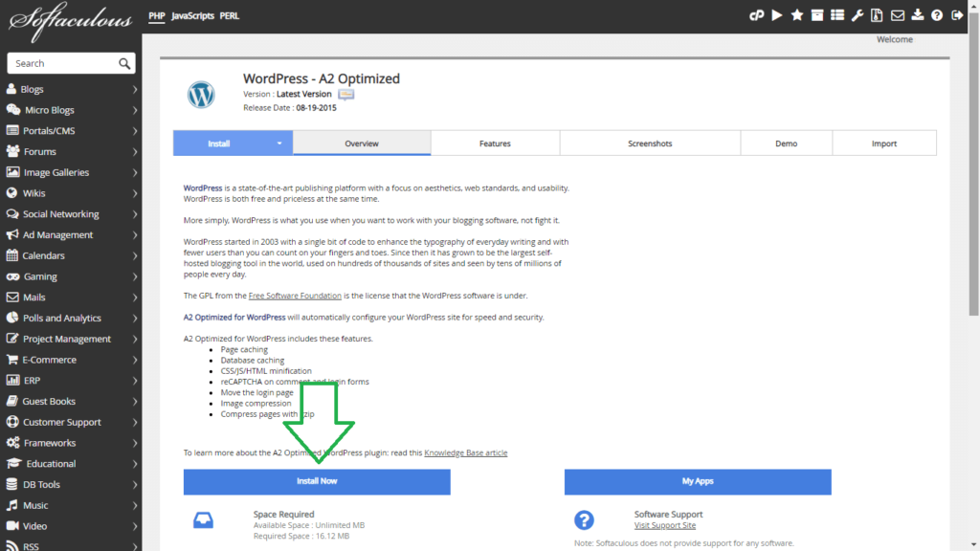Select the PHP scripts menu
The height and width of the screenshot is (551, 980).
[x=157, y=15]
